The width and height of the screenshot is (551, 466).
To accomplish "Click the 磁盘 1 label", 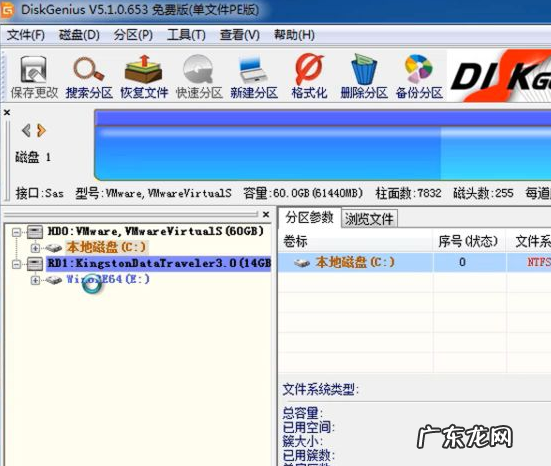I will [33, 157].
